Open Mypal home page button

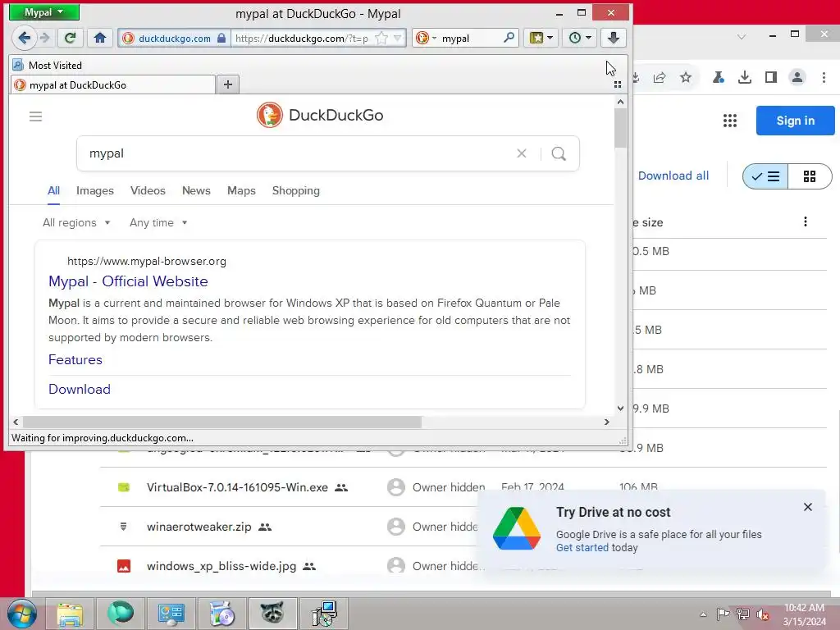click(99, 38)
